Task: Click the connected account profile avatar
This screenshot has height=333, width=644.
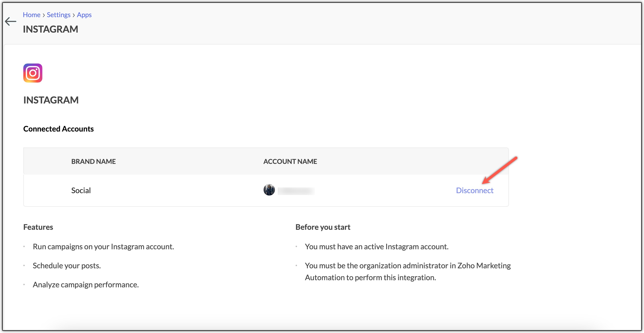Action: coord(269,190)
